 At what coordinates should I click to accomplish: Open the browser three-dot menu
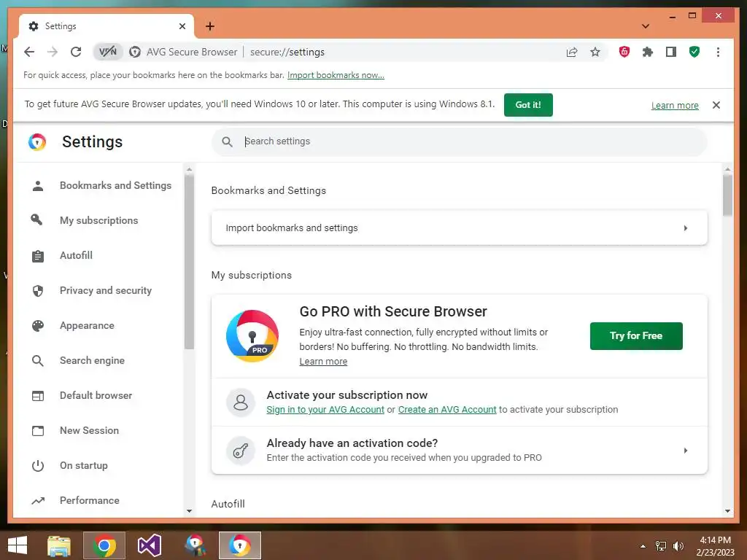point(718,52)
